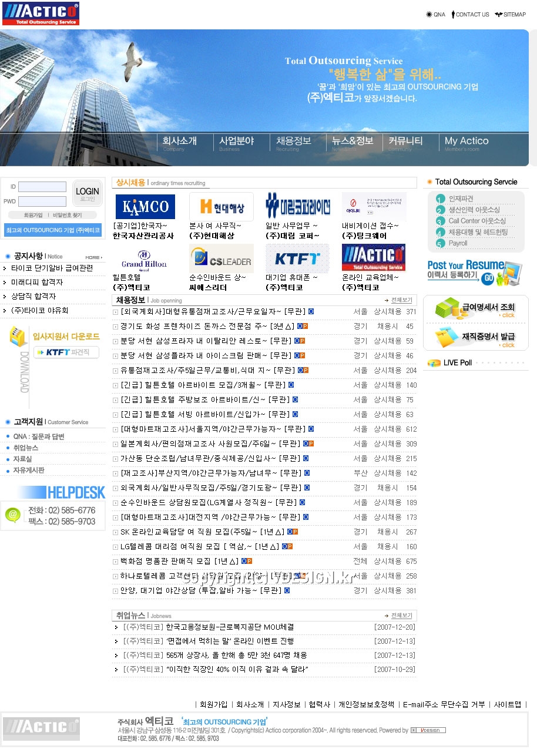Click 사이트맵 in footer links

(x=507, y=704)
